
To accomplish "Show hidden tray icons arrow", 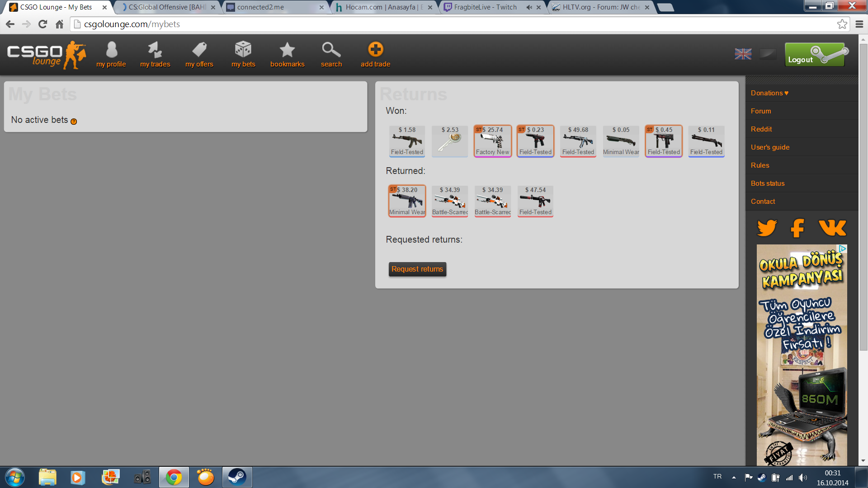I will [x=734, y=477].
